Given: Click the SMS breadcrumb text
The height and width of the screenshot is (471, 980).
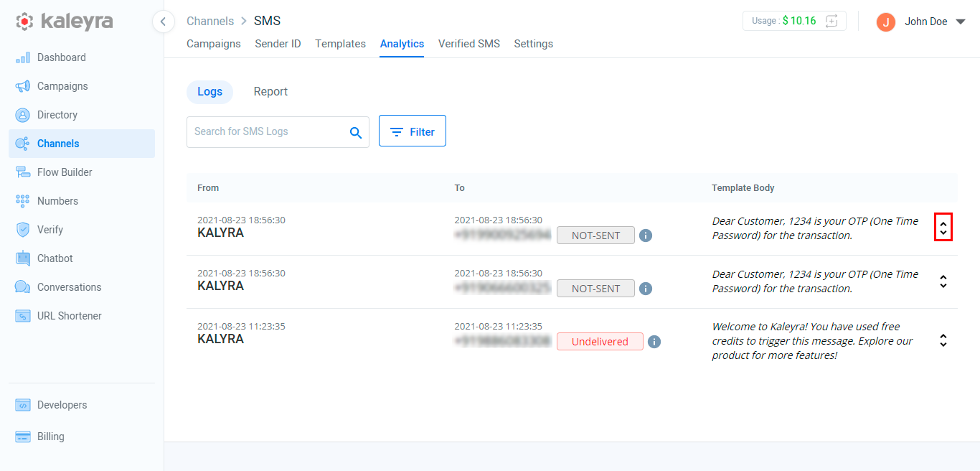Looking at the screenshot, I should [267, 22].
